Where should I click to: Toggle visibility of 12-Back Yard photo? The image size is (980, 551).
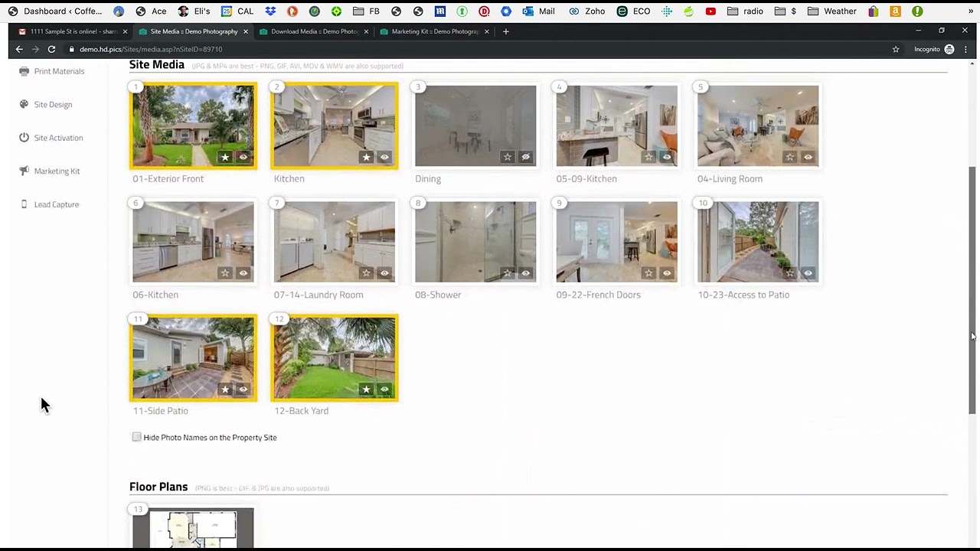(384, 390)
